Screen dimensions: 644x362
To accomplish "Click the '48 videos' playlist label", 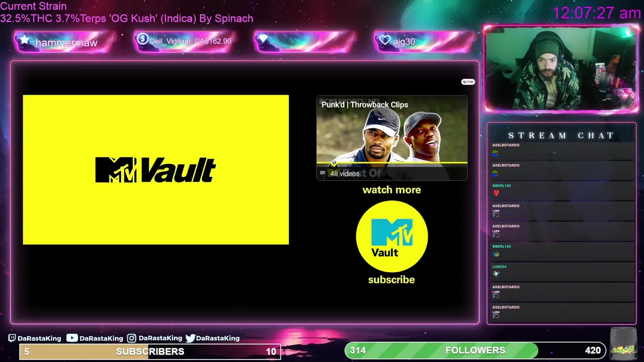I will [x=345, y=173].
